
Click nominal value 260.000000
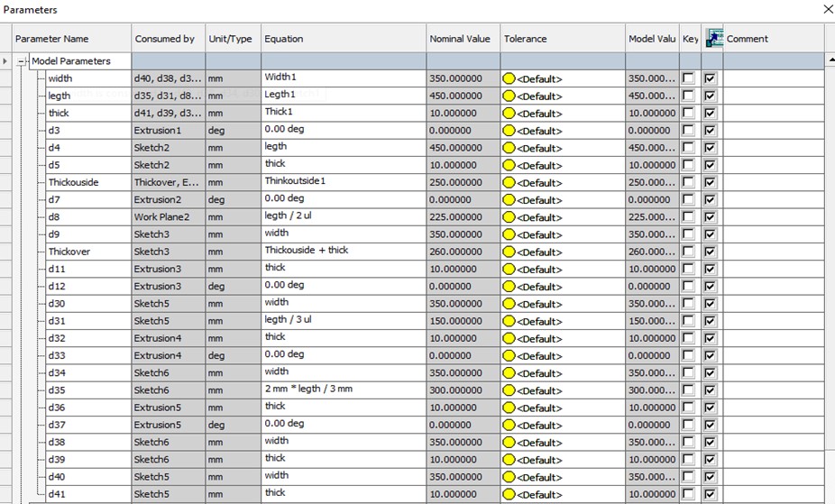[x=463, y=252]
